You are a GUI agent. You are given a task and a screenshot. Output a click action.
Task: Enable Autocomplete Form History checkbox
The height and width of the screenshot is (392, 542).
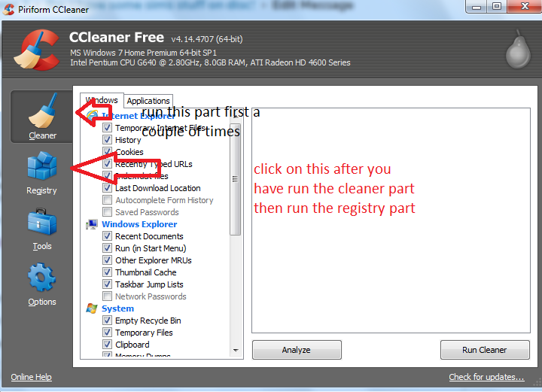click(x=107, y=200)
